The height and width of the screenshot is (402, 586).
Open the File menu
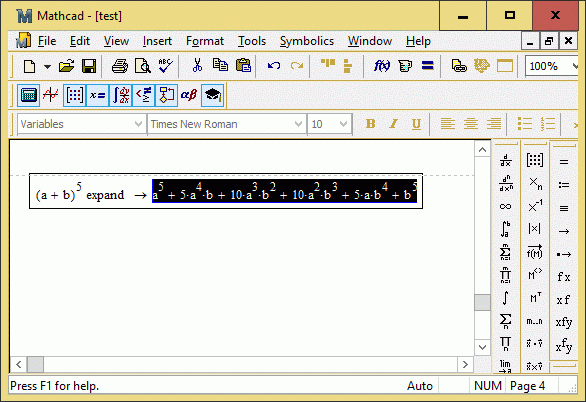pos(47,41)
